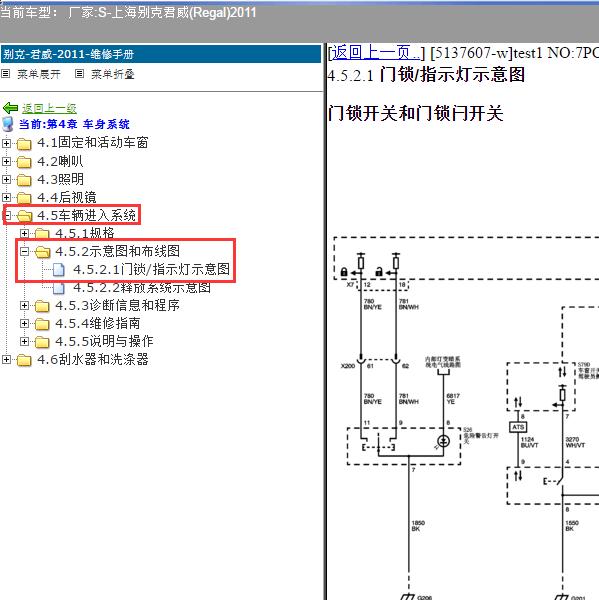The width and height of the screenshot is (599, 600).
Task: Click the 菜单折叠 collapse-all icon
Action: tap(79, 73)
